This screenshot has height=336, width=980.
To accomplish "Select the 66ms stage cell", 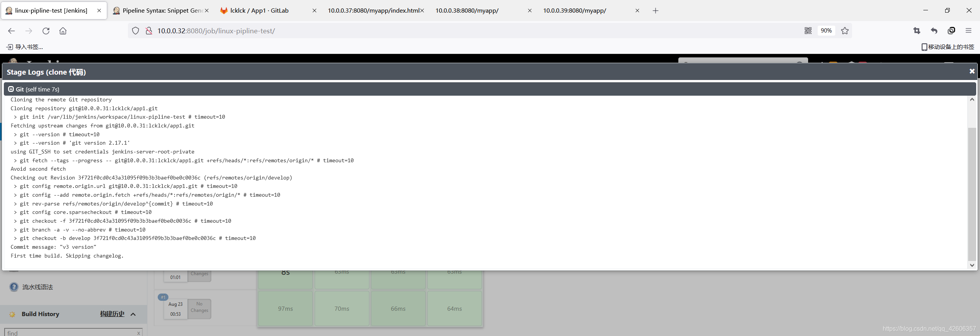I will point(398,308).
